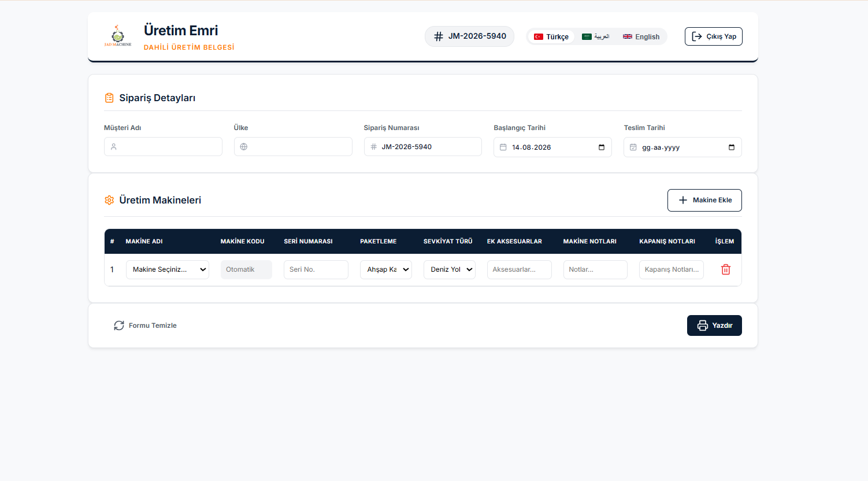The width and height of the screenshot is (868, 481).
Task: Click the JM-2026-5940 header badge
Action: coord(469,36)
